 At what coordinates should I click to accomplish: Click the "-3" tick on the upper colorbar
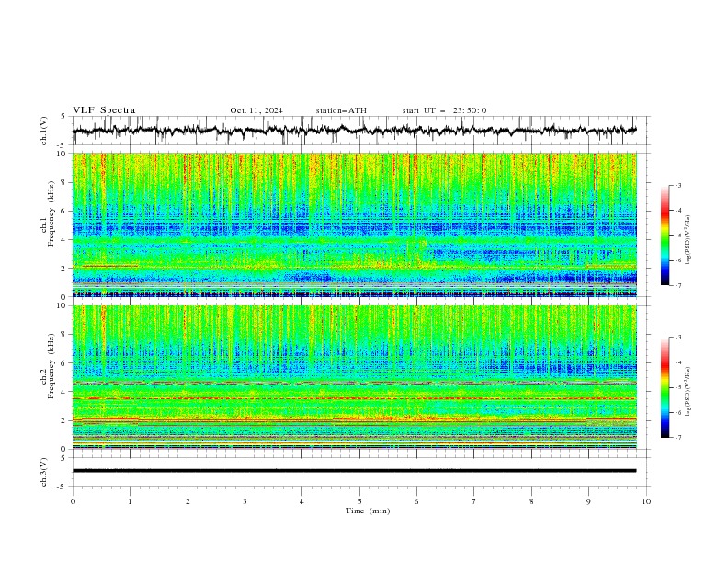point(677,185)
